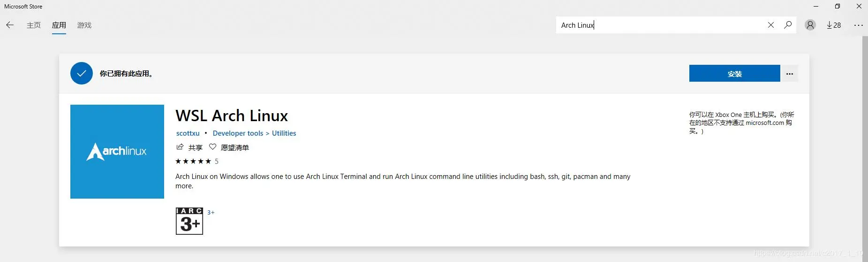
Task: Restore down the Microsoft Store window
Action: 838,7
